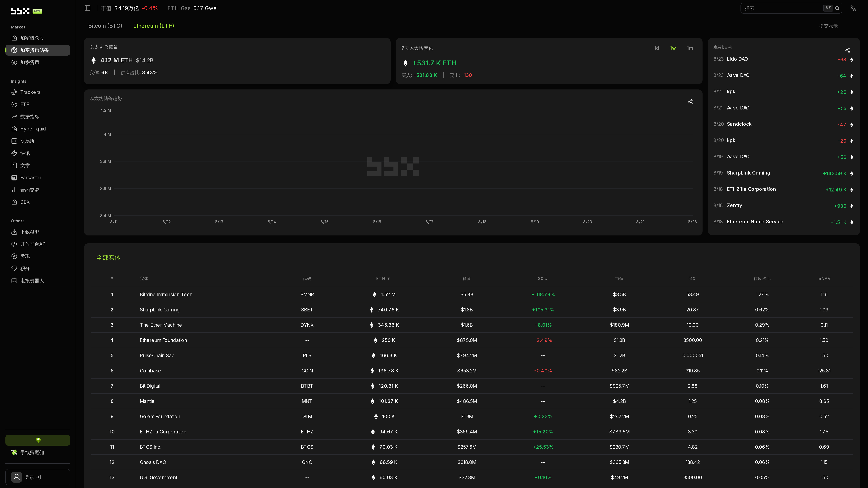Open DEX in the sidebar
Viewport: 868px width, 488px height.
[x=38, y=202]
